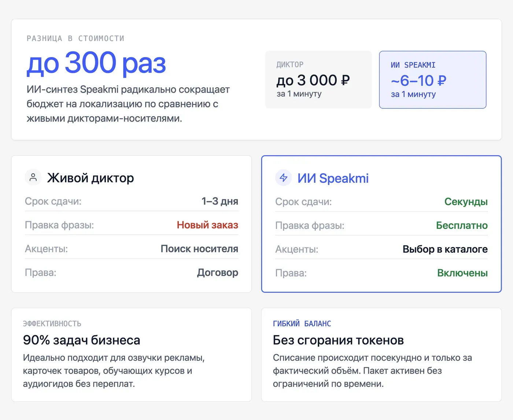The height and width of the screenshot is (420, 513).
Task: Click the 'ИИ Speakmi' card title
Action: pyautogui.click(x=333, y=178)
